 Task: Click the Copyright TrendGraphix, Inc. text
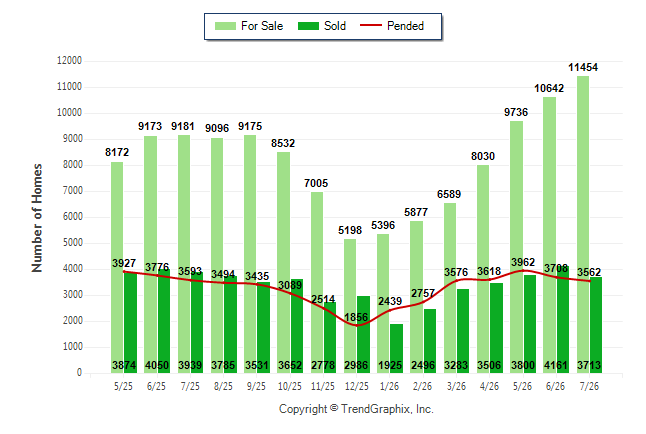tap(356, 409)
